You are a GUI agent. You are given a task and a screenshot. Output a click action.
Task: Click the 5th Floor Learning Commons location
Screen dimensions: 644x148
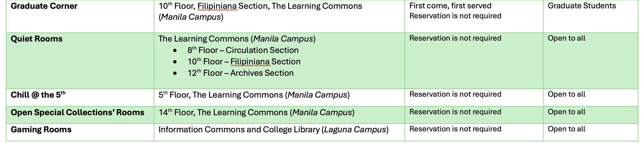tap(254, 95)
